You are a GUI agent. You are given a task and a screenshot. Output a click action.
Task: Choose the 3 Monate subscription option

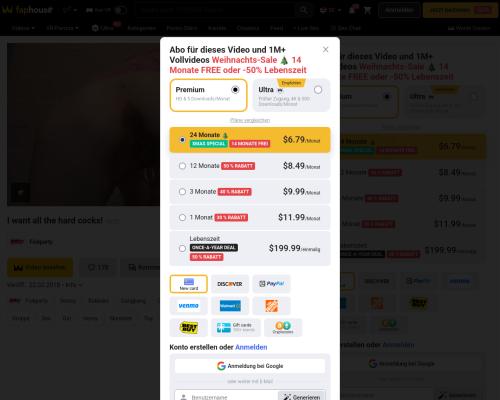(250, 191)
